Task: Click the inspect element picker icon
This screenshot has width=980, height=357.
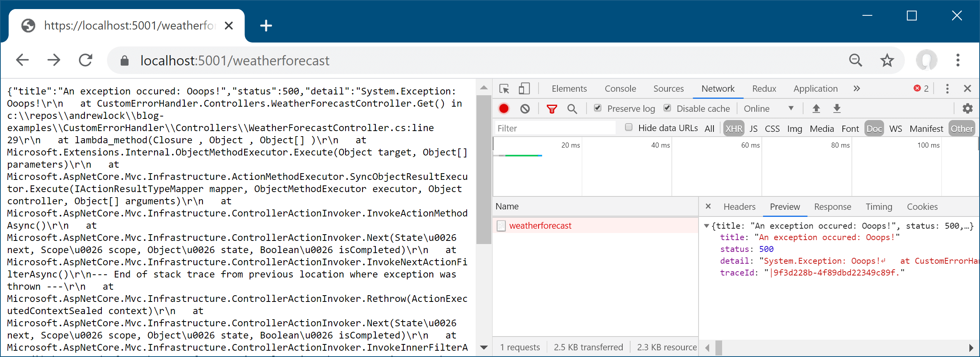Action: 504,89
